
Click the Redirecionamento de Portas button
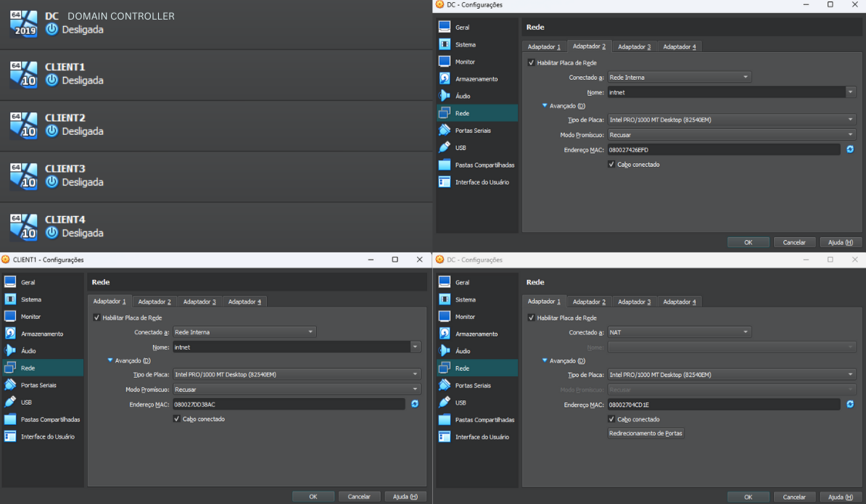coord(646,433)
